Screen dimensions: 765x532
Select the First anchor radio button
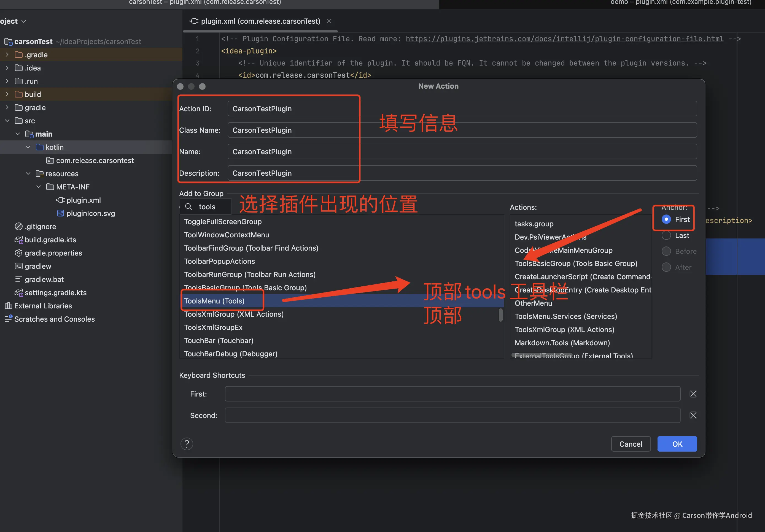point(666,219)
